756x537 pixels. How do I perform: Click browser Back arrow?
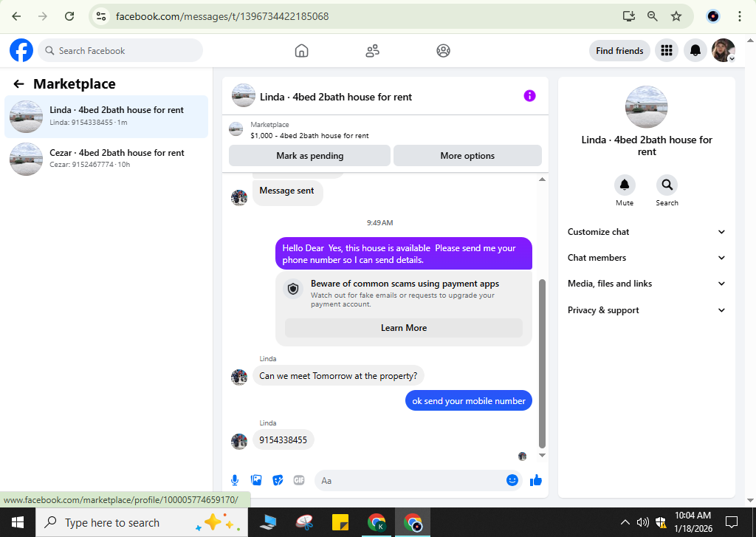click(16, 16)
